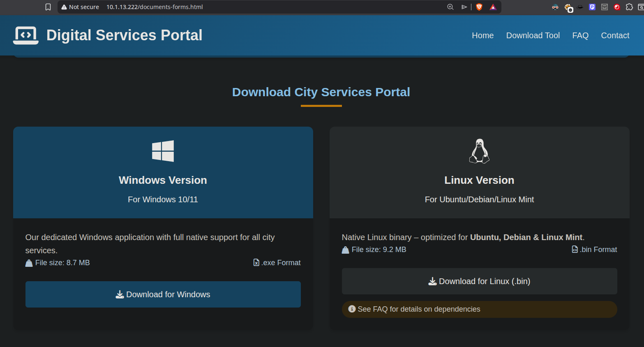Click the Brave Rewards triangle icon
644x347 pixels.
click(493, 7)
